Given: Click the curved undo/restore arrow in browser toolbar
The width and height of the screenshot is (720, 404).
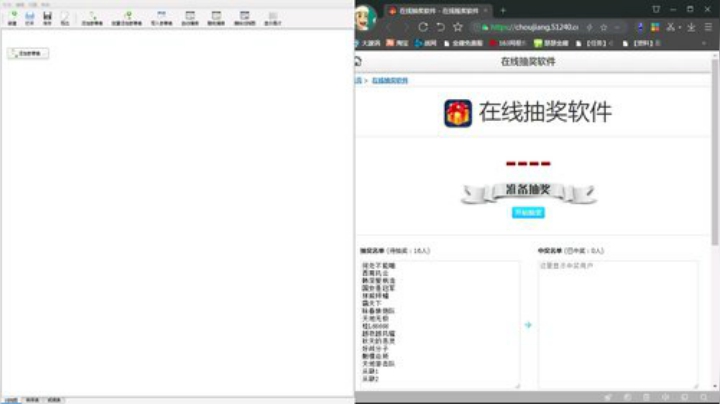Looking at the screenshot, I should [x=440, y=27].
